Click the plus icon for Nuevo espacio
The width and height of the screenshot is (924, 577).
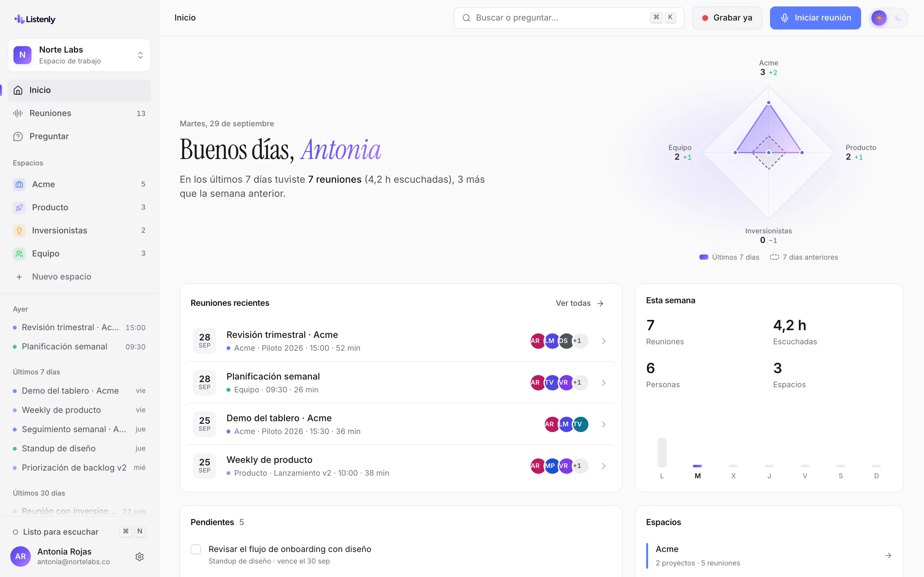(19, 277)
